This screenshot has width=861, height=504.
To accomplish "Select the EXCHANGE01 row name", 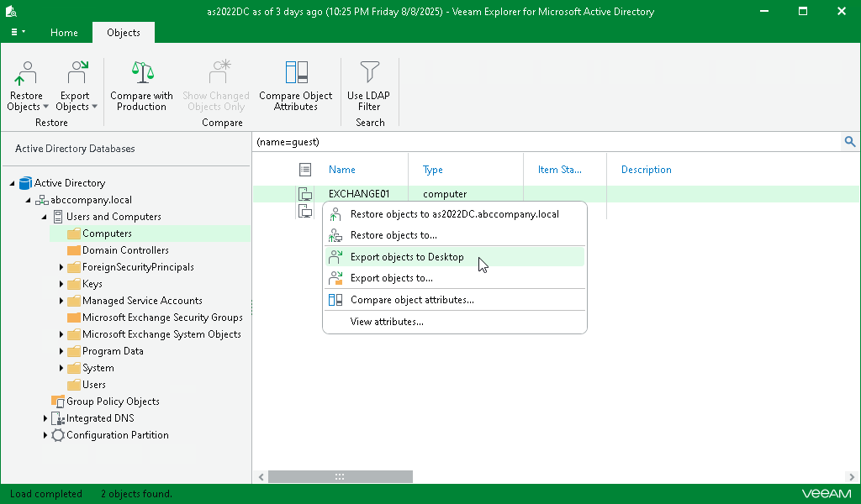I will 359,194.
